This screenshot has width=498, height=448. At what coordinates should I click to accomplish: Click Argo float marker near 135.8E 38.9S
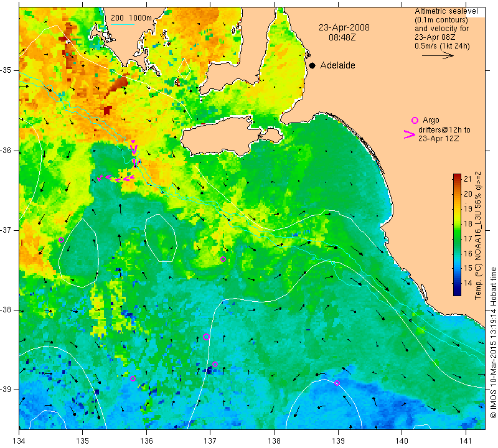(x=133, y=378)
